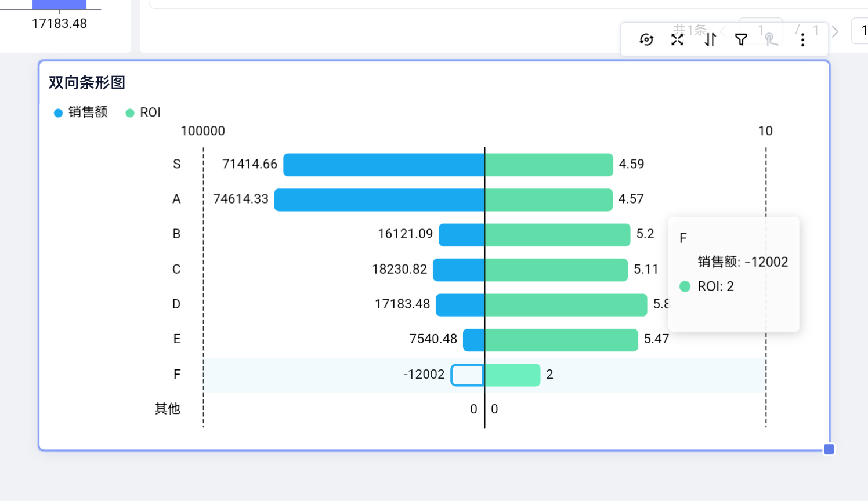This screenshot has width=868, height=501.
Task: Open the sort options icon in chart toolbar
Action: pos(710,39)
